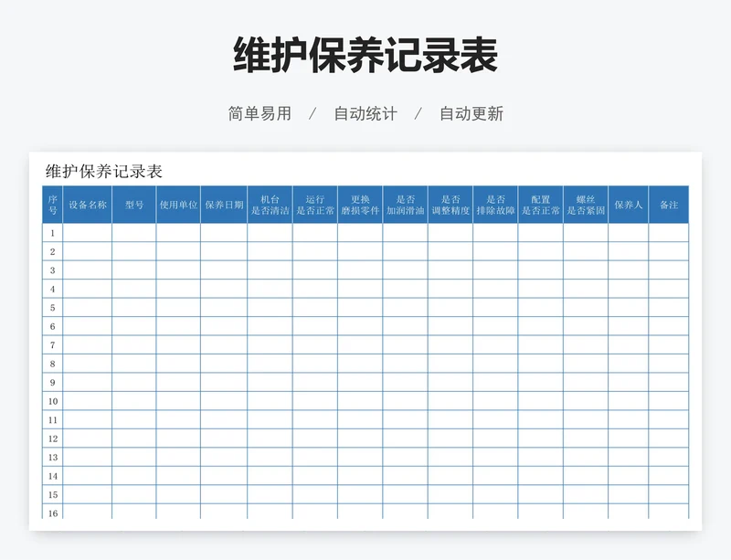
Task: Click row number 8 cell
Action: coord(53,364)
